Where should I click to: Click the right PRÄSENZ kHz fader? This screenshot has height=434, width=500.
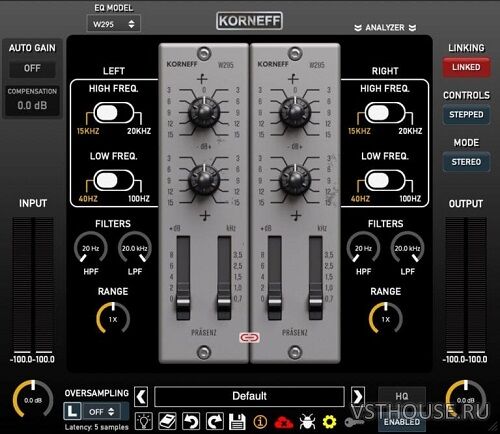[315, 302]
